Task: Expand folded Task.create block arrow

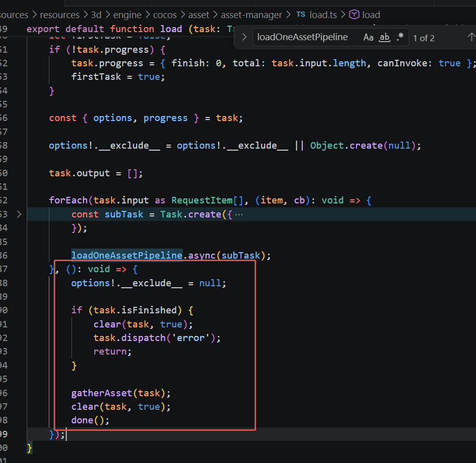Action: (x=19, y=214)
